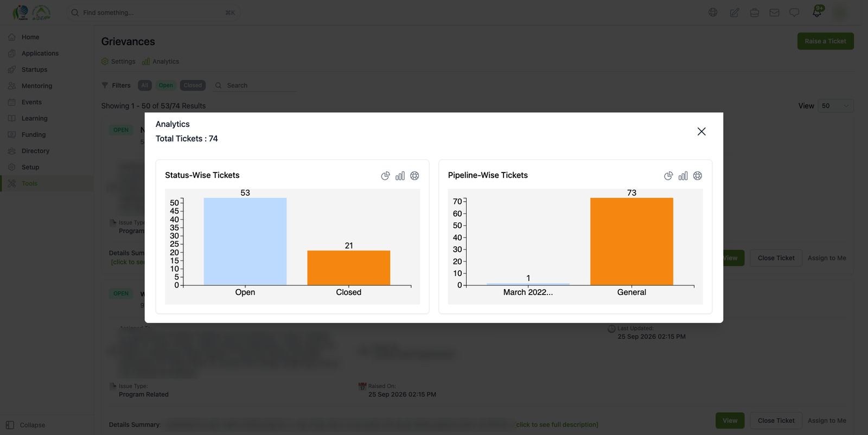
Task: Click the orange General bar in Pipeline chart
Action: [631, 241]
